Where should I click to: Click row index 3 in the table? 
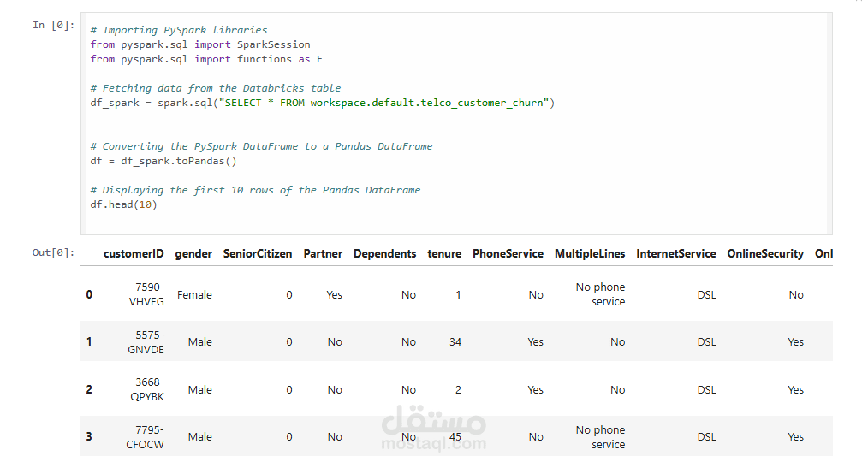click(89, 436)
